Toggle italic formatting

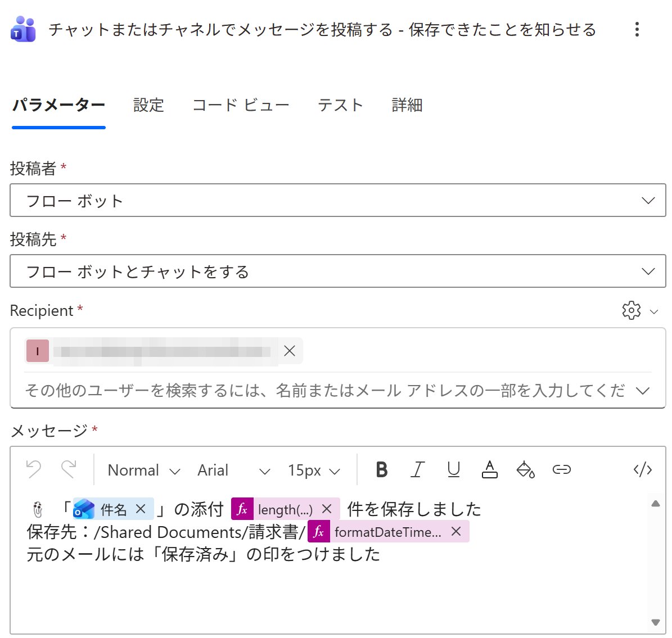click(417, 469)
